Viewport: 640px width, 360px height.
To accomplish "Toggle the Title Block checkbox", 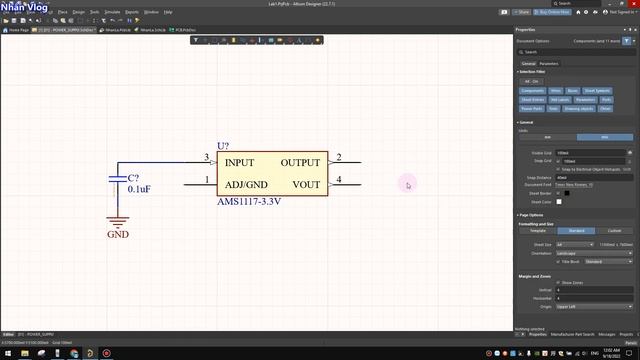I will tap(558, 262).
